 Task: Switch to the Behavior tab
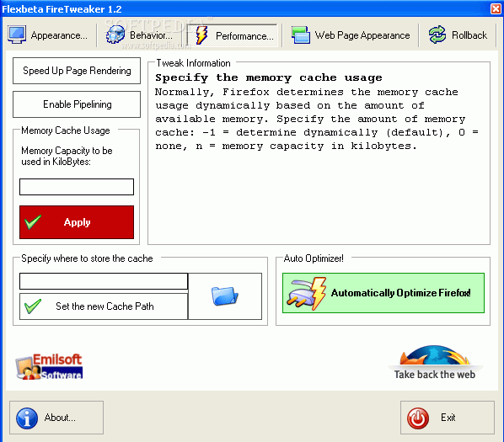coord(140,35)
